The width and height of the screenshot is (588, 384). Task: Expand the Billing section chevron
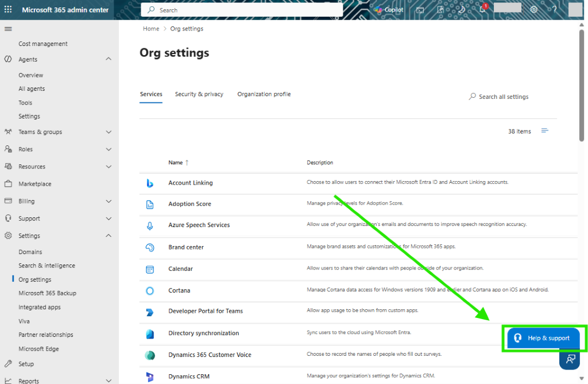(109, 201)
